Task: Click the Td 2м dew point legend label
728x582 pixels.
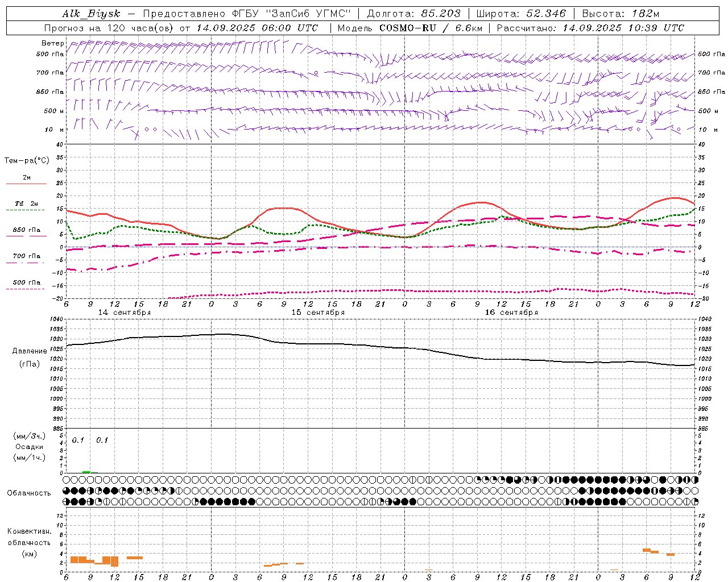Action: [x=27, y=203]
